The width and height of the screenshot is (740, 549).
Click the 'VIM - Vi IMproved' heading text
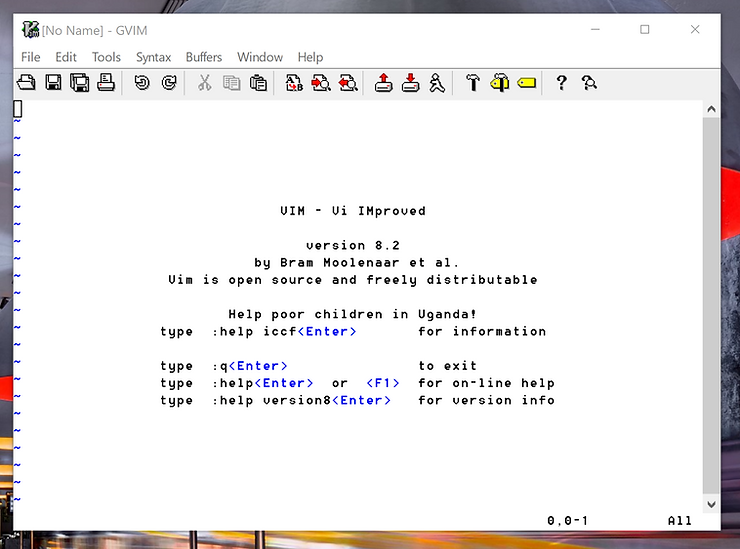(353, 211)
